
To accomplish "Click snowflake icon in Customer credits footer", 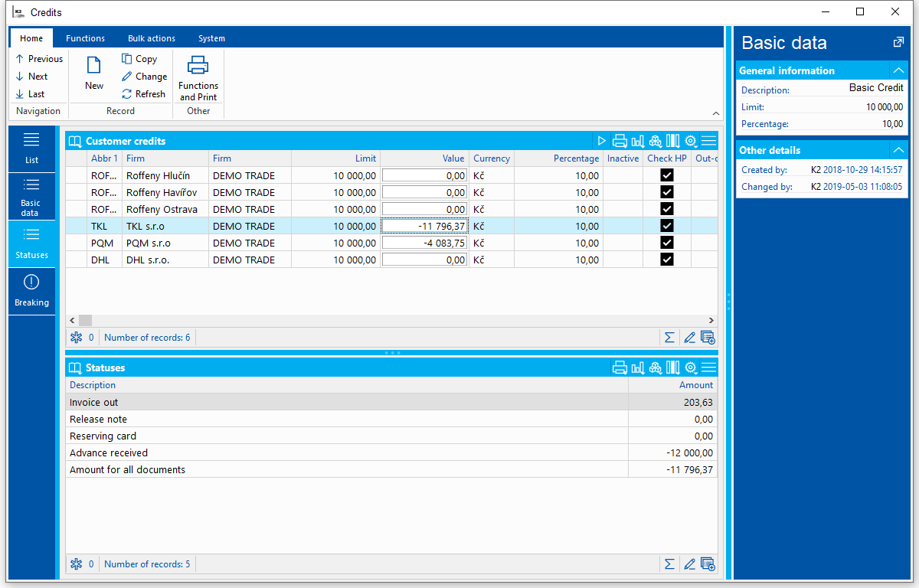I will click(x=76, y=337).
